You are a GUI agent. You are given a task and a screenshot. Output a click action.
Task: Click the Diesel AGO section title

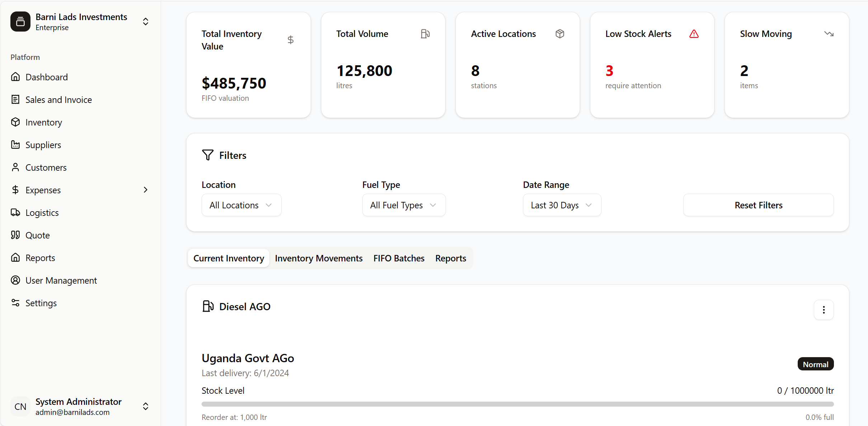pyautogui.click(x=245, y=307)
